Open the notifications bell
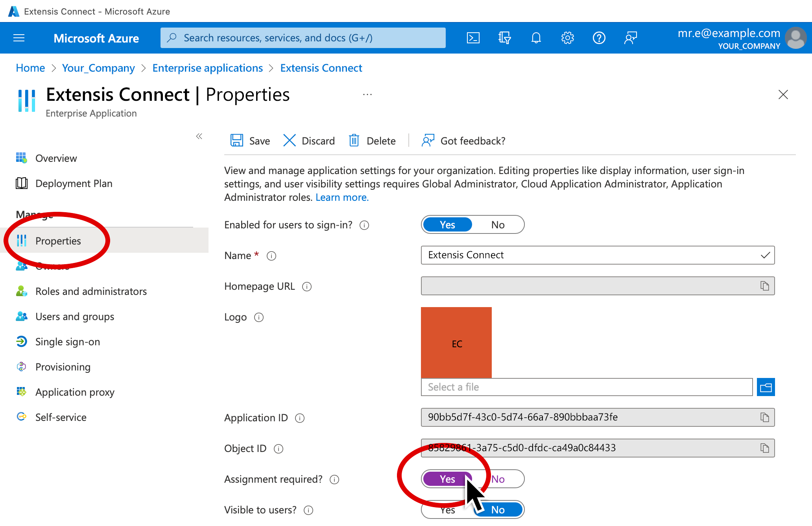 [x=536, y=38]
